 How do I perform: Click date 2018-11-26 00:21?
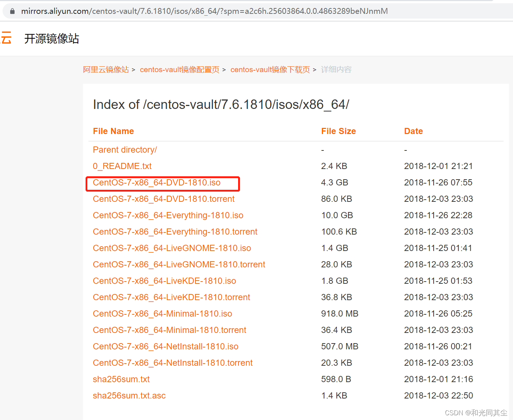pos(438,346)
